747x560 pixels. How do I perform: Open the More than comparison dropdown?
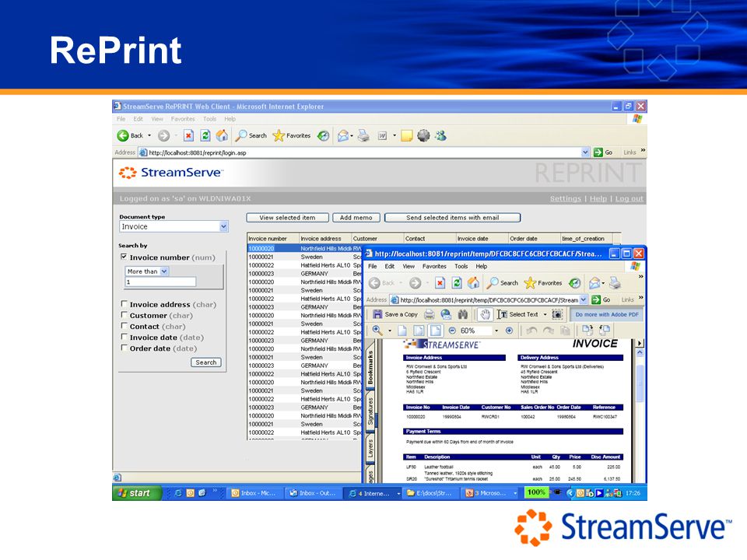pyautogui.click(x=164, y=271)
